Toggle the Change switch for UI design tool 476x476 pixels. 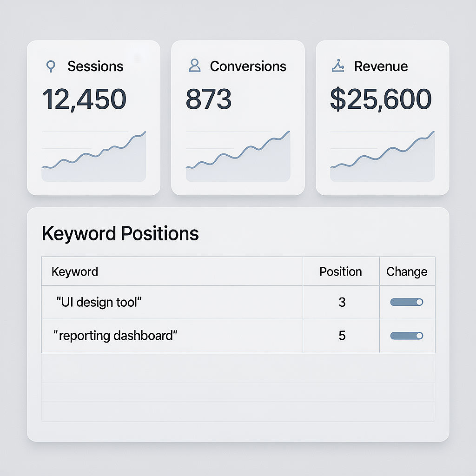point(407,302)
